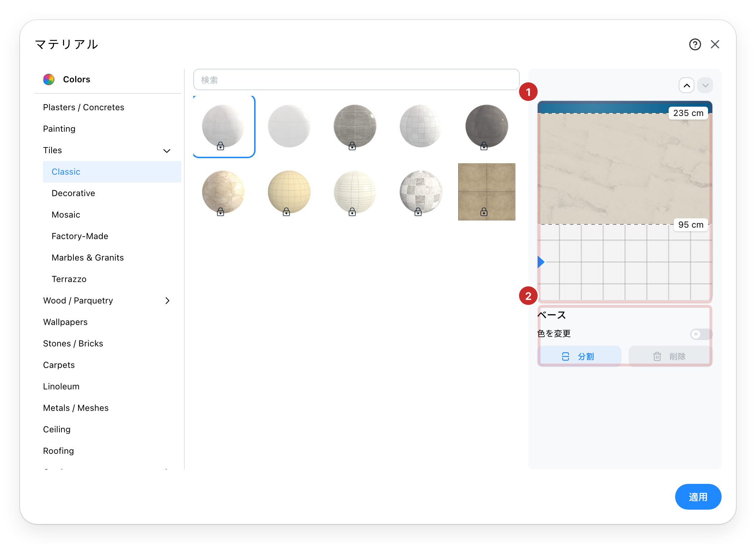Expand the Wood / Parquetry chevron
Image resolution: width=756 pixels, height=544 pixels.
[x=167, y=301]
